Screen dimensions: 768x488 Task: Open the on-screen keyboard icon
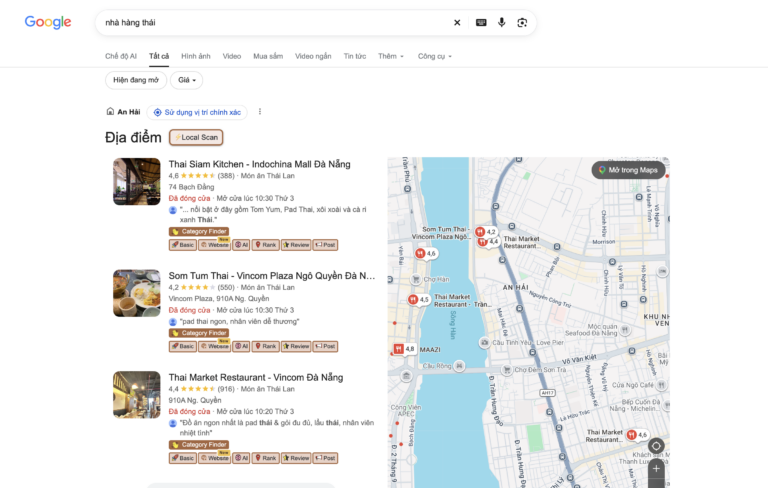pyautogui.click(x=481, y=23)
